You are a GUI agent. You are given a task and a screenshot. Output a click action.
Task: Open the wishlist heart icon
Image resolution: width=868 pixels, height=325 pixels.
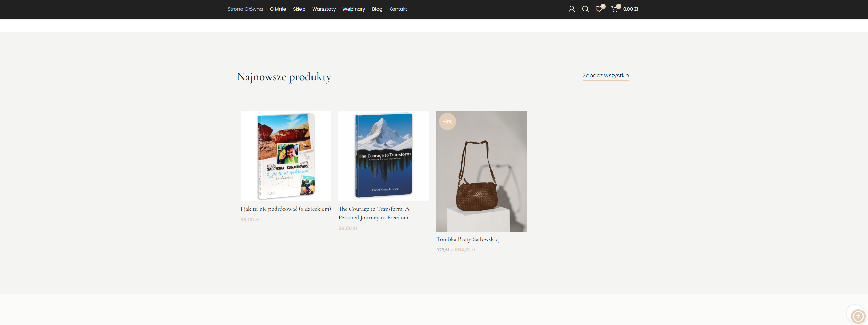599,9
